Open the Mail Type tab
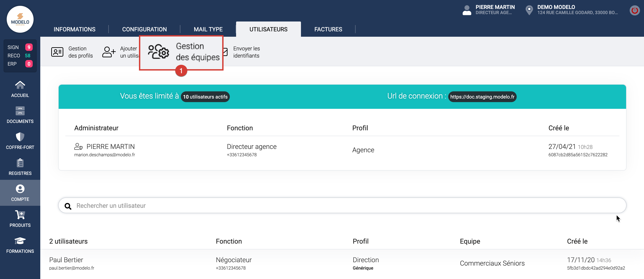The width and height of the screenshot is (644, 279). [208, 29]
